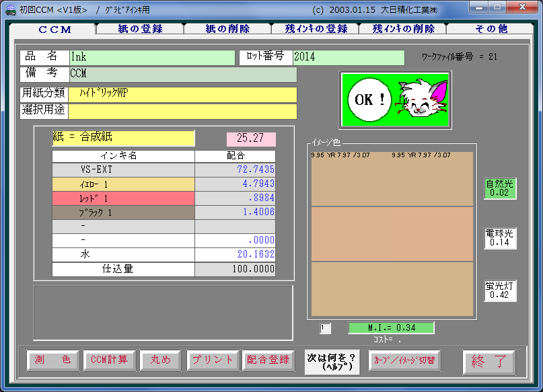This screenshot has height=392, width=543.
Task: Click the application icon in the title bar
Action: (x=11, y=10)
